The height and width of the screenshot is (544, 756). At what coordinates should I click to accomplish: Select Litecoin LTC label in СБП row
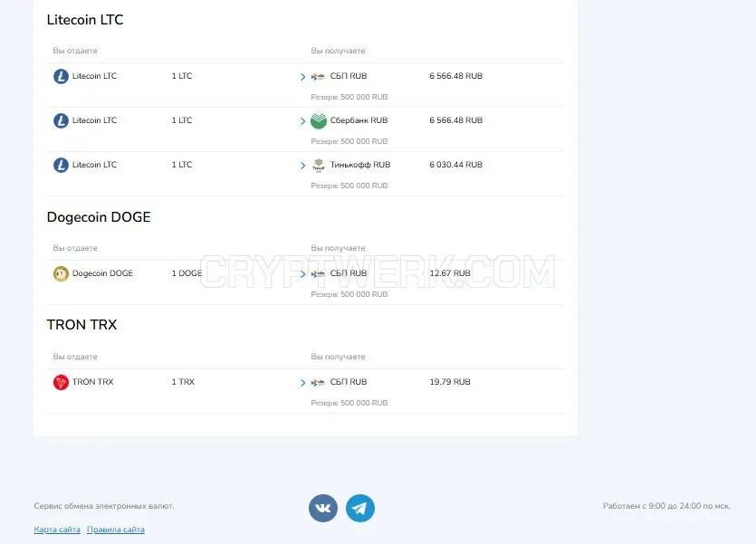[94, 76]
